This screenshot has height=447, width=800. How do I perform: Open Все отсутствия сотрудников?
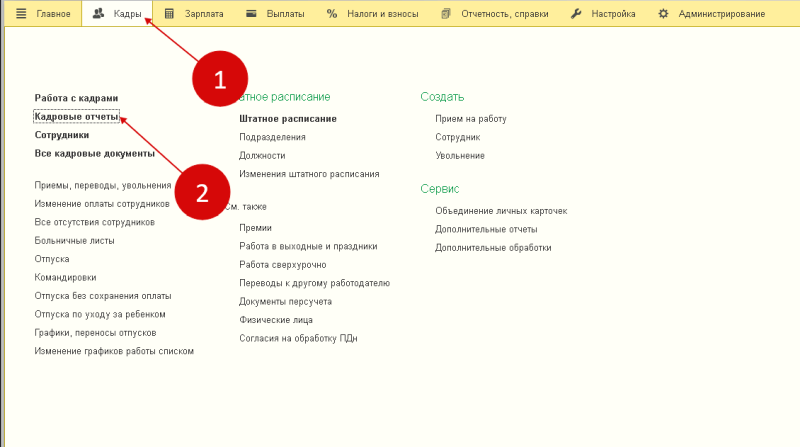click(x=94, y=222)
